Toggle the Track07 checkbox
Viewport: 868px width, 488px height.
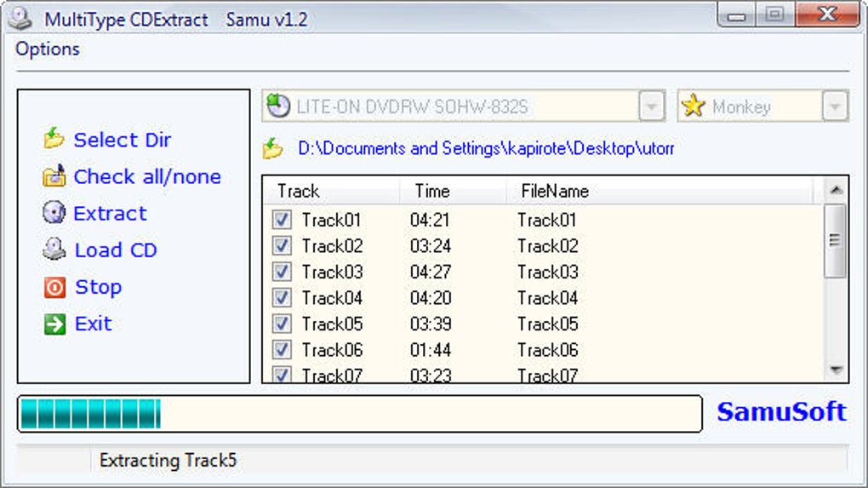point(281,375)
